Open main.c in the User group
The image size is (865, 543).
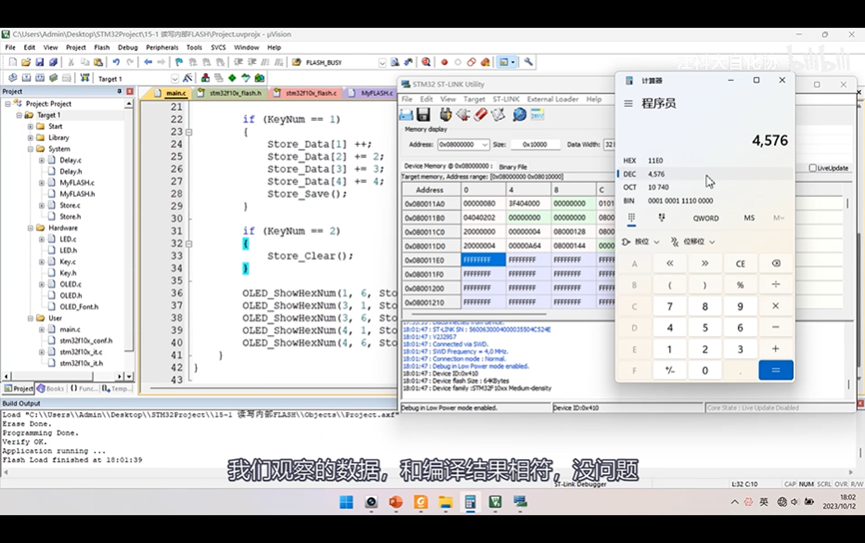click(x=70, y=329)
